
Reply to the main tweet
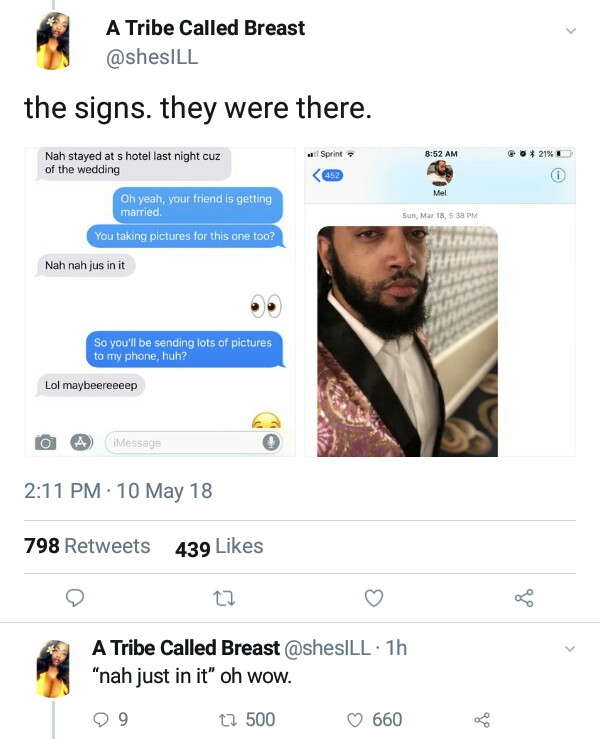point(73,598)
